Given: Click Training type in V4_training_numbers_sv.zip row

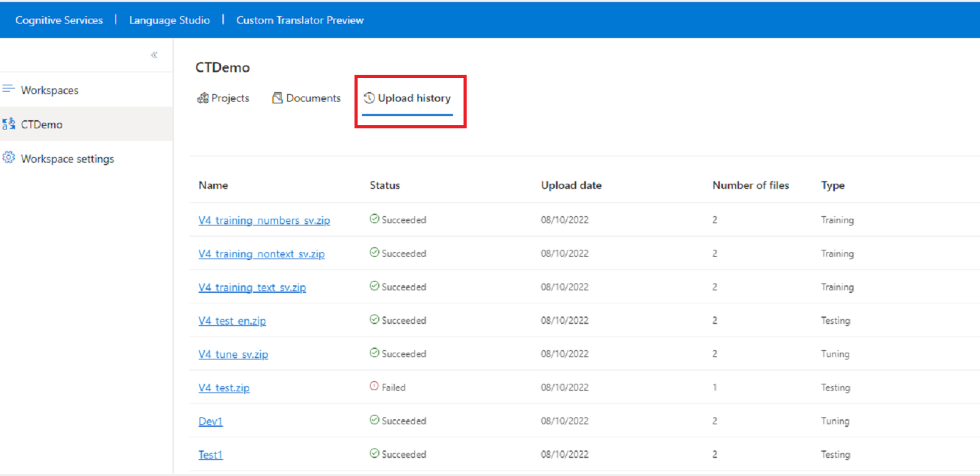Looking at the screenshot, I should 837,220.
